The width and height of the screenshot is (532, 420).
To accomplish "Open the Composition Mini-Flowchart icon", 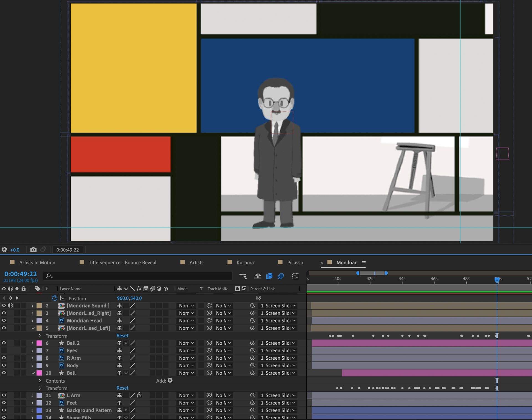I will coord(243,276).
